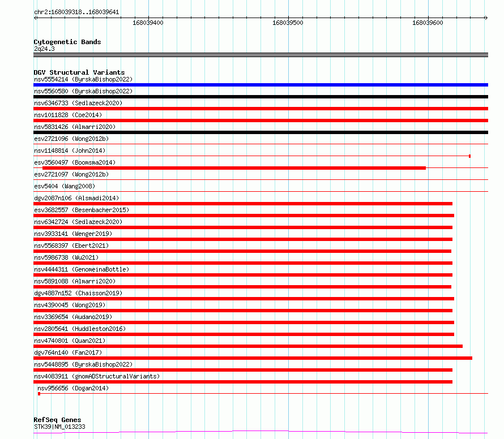
Task: Click the red bar under dgv4887n152
Action: (x=244, y=299)
